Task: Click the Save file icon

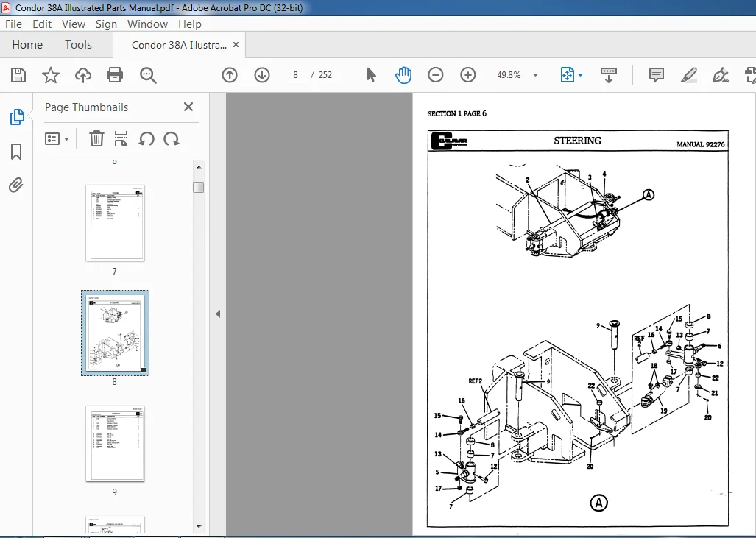Action: (18, 75)
